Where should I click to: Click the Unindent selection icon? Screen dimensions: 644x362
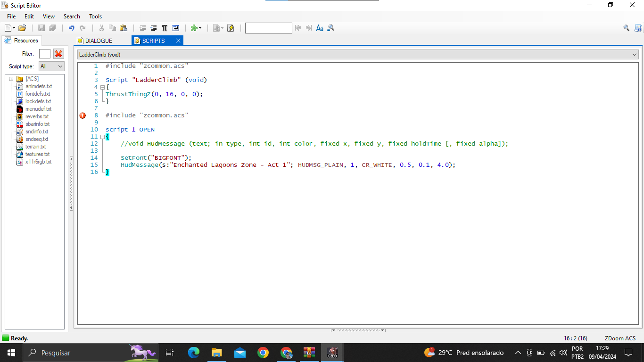point(142,28)
